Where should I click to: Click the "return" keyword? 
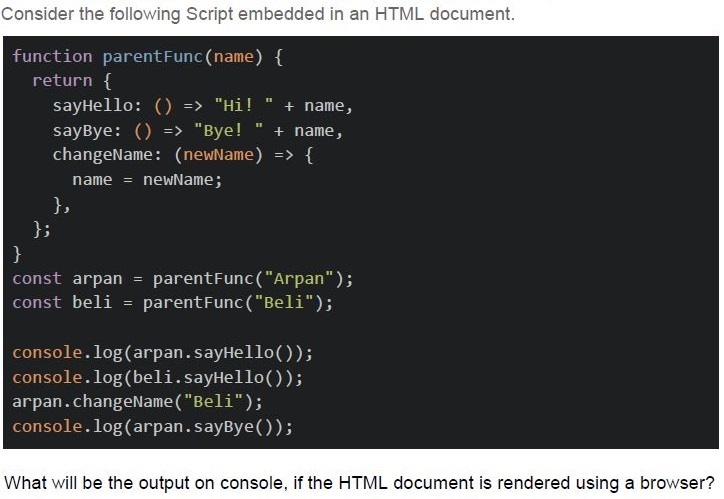pyautogui.click(x=62, y=81)
